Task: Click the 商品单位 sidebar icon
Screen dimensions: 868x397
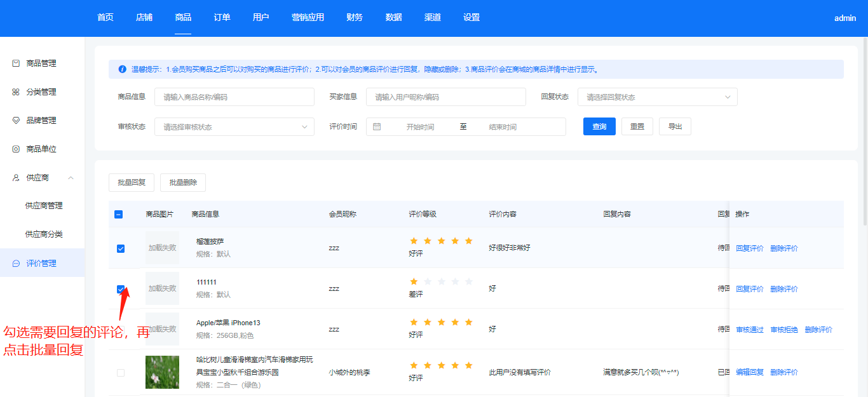Action: (x=17, y=149)
